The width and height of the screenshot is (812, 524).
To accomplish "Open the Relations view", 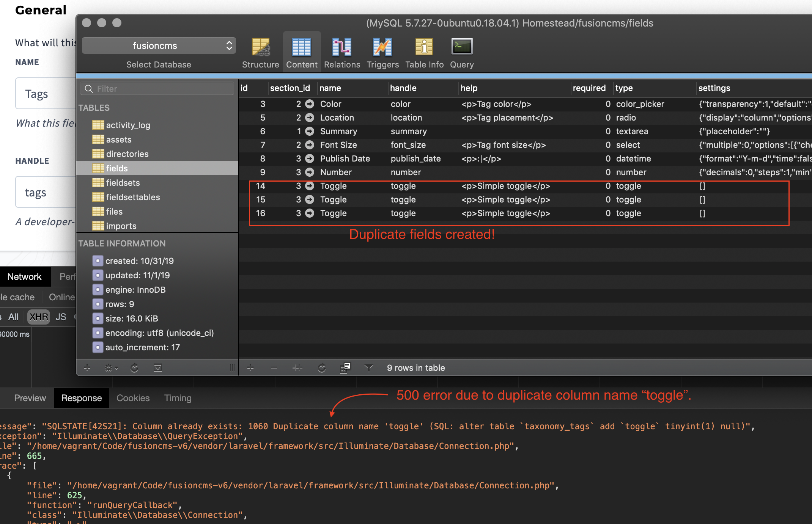I will tap(341, 52).
